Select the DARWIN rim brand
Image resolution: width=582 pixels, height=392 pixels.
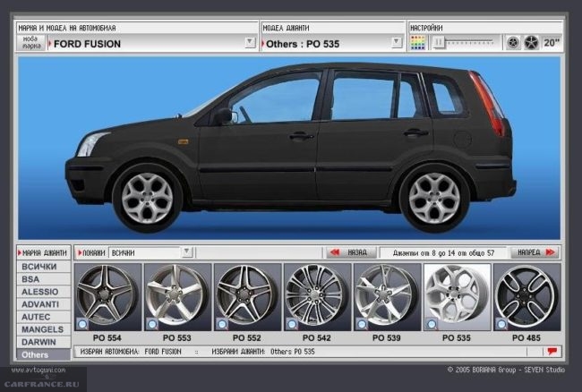click(x=44, y=342)
